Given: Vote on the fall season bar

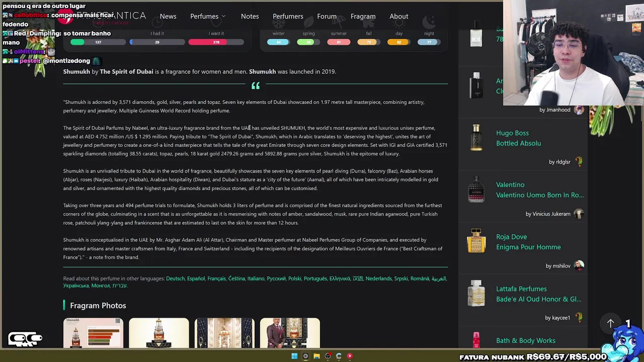Looking at the screenshot, I should click(369, 42).
